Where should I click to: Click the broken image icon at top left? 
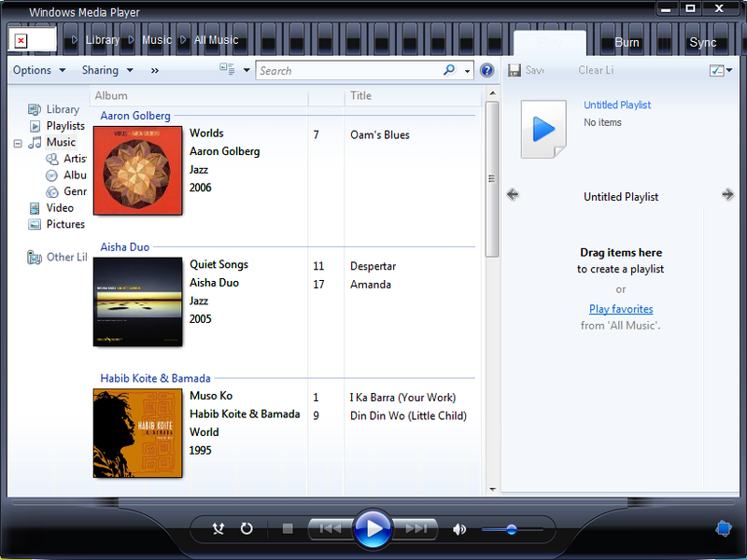[21, 41]
